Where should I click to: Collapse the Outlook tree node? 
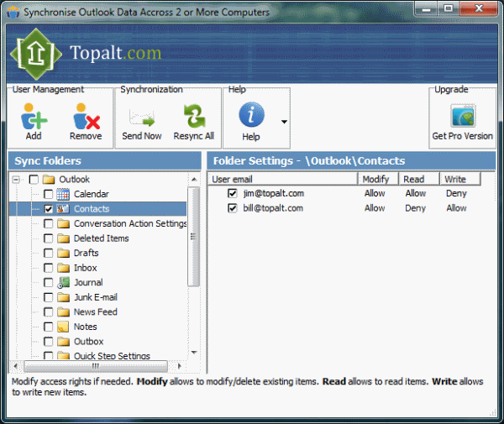point(17,180)
